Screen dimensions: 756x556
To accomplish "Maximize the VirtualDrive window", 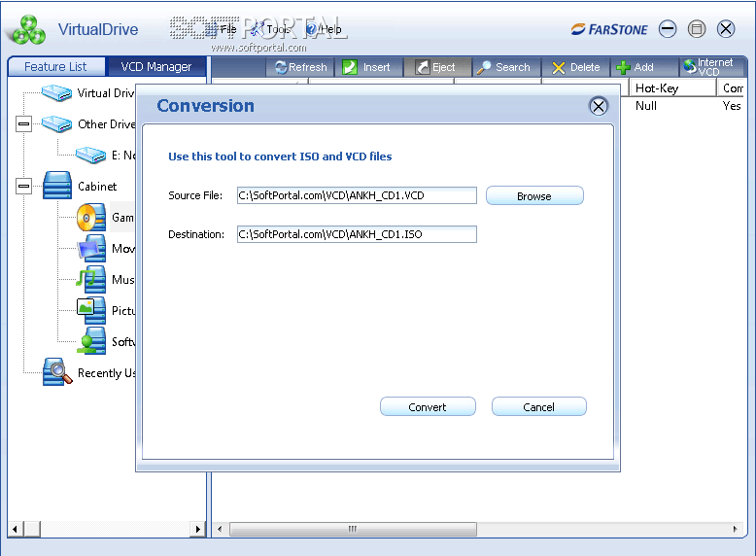I will 696,29.
